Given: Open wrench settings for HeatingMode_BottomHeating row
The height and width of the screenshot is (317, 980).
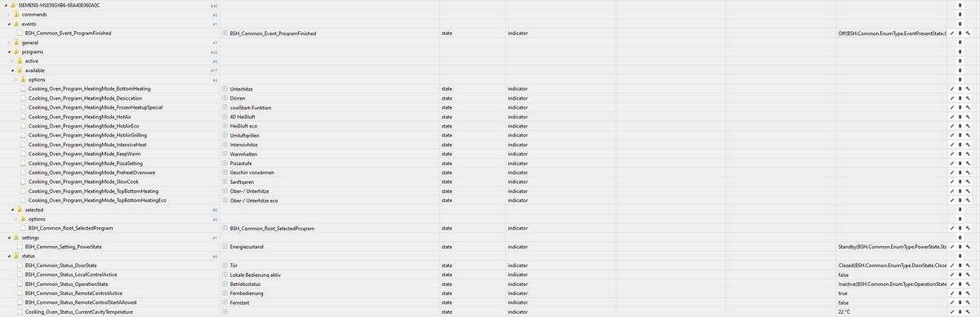Looking at the screenshot, I should [967, 88].
